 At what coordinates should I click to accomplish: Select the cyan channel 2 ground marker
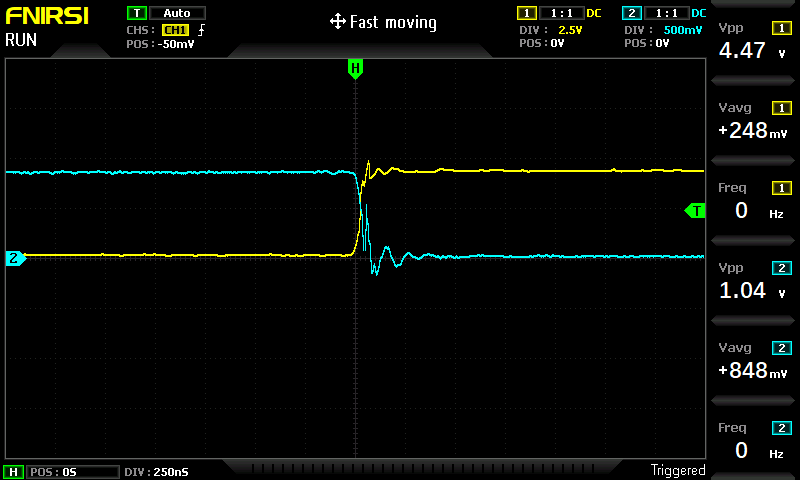[15, 258]
